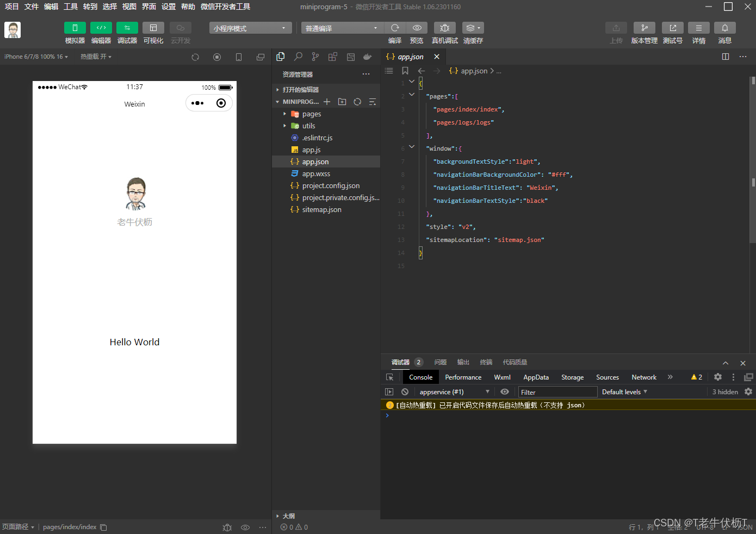Open the Default levels log dropdown
This screenshot has width=756, height=534.
624,392
